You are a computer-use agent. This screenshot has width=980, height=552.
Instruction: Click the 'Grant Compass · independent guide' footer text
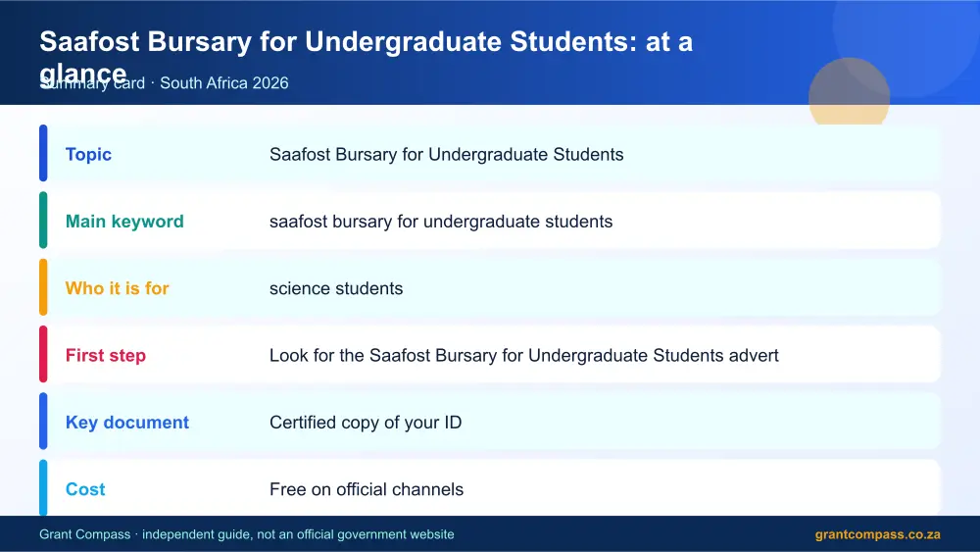[x=246, y=534]
